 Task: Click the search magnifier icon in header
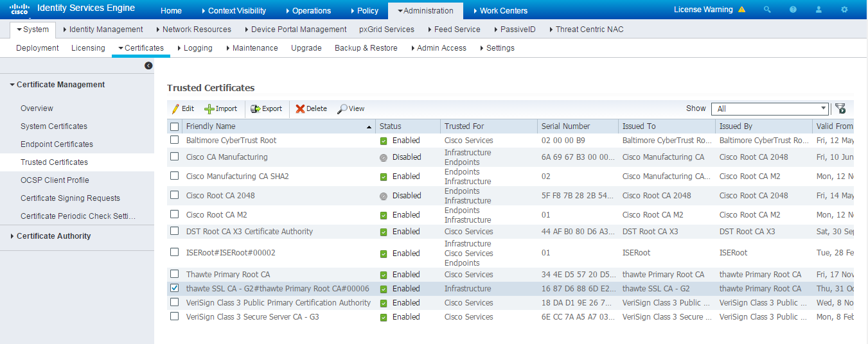pos(767,10)
